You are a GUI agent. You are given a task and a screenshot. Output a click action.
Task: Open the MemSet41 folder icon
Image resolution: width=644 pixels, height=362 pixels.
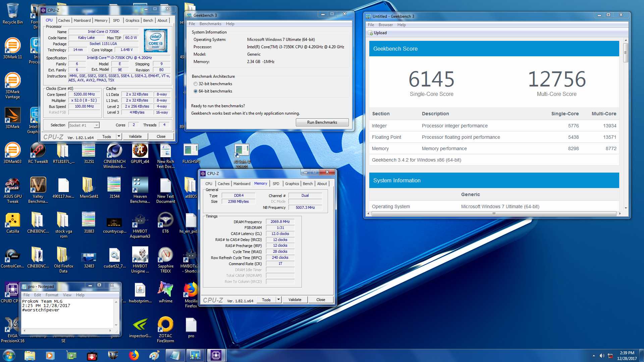tap(89, 188)
